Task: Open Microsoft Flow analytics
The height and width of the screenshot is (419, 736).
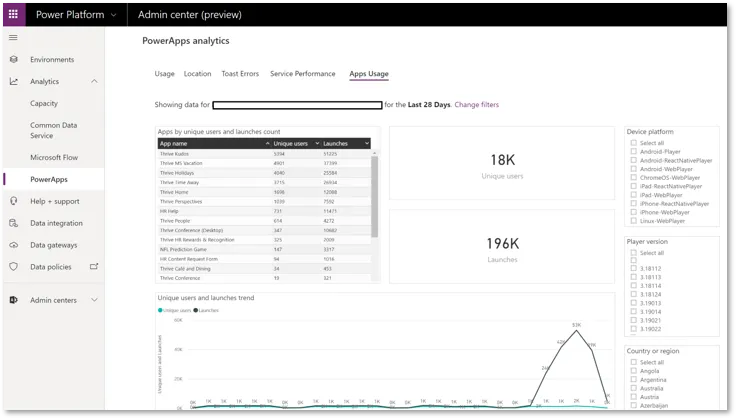Action: [x=54, y=158]
